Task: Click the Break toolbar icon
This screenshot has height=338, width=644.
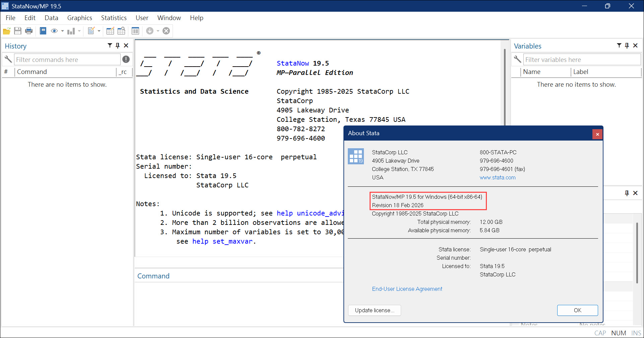Action: click(166, 31)
